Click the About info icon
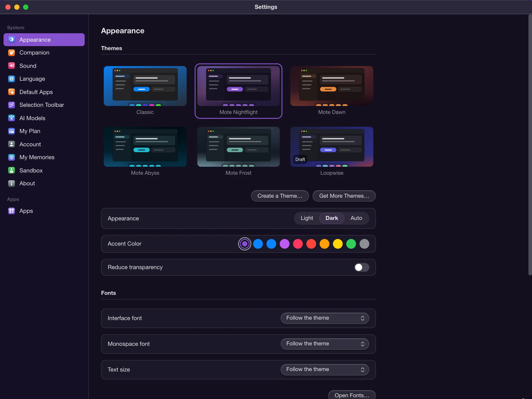532x399 pixels. [12, 184]
